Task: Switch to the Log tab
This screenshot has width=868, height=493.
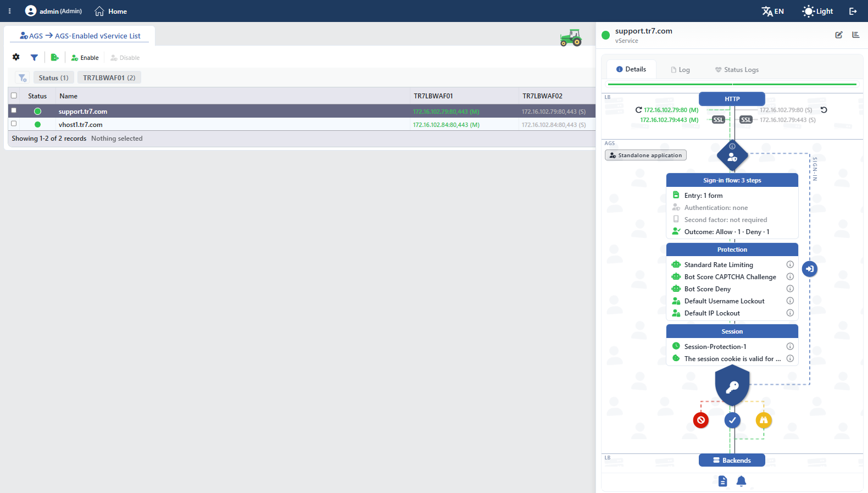Action: click(x=680, y=70)
